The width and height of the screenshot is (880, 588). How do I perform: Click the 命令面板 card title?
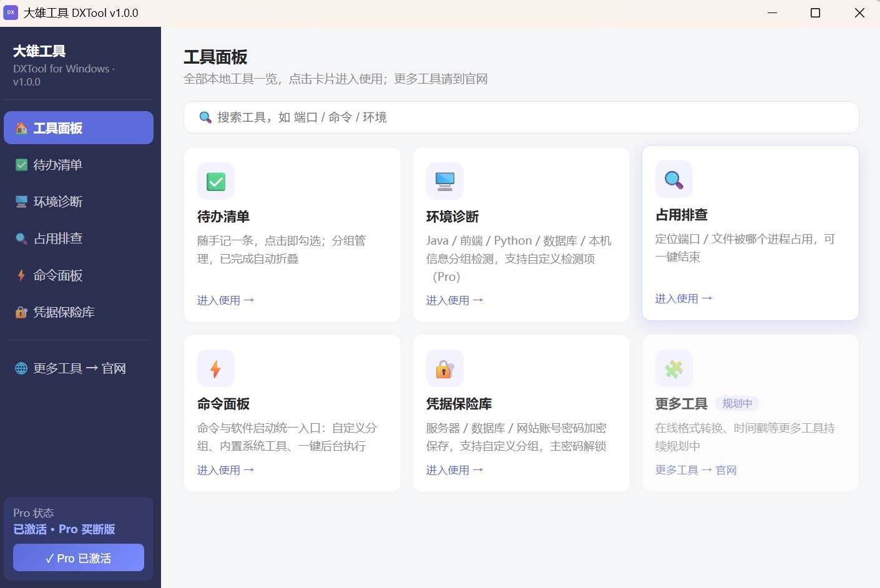(x=223, y=404)
